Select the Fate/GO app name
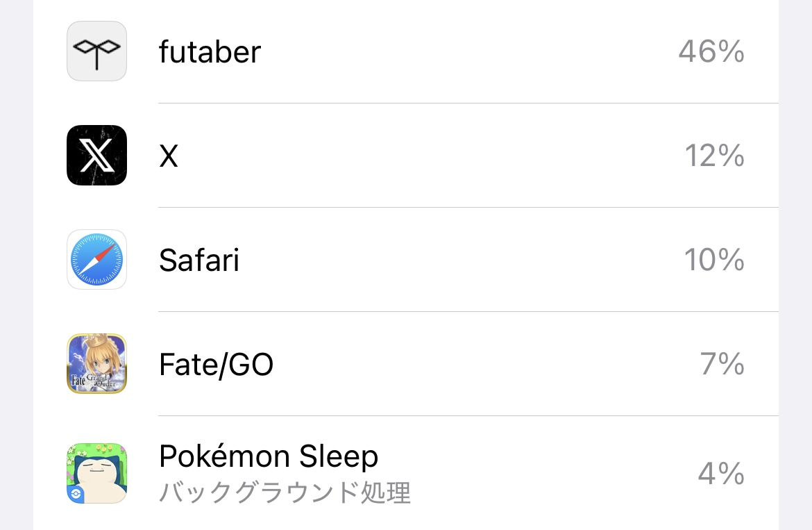The width and height of the screenshot is (812, 530). pyautogui.click(x=216, y=364)
